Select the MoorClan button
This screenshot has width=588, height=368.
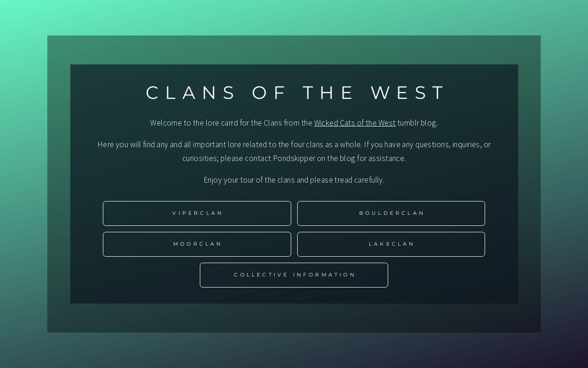coord(197,244)
